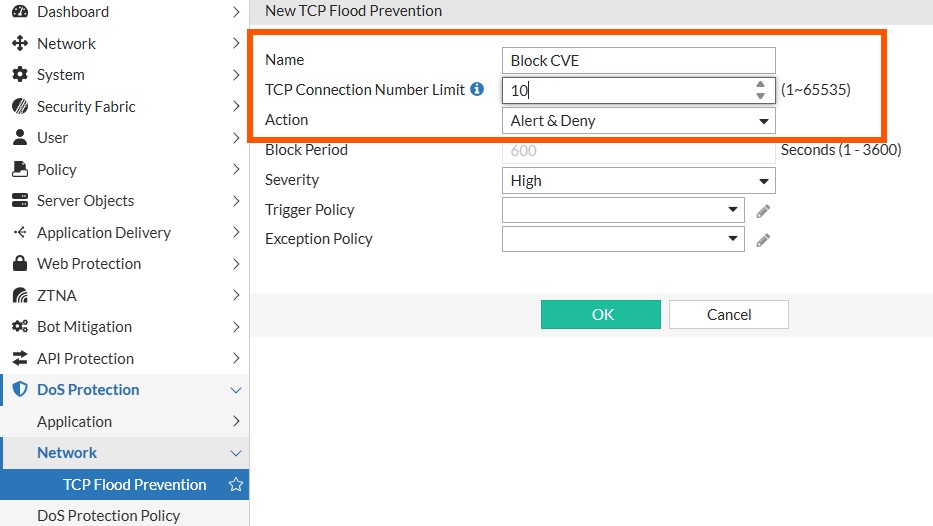Click the Cancel button
The image size is (933, 526).
click(x=728, y=314)
